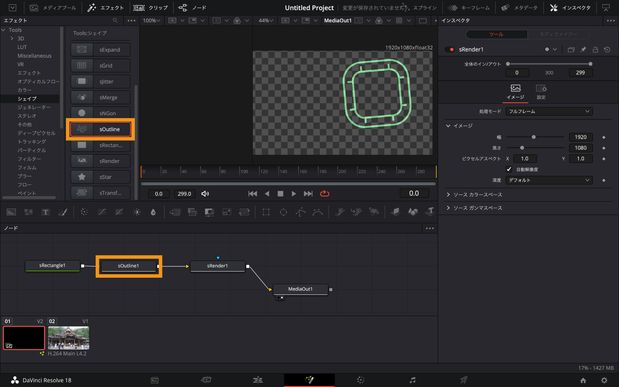Image resolution: width=619 pixels, height=387 pixels.
Task: Add a B-Spline mask from the toolbar
Action: point(318,212)
